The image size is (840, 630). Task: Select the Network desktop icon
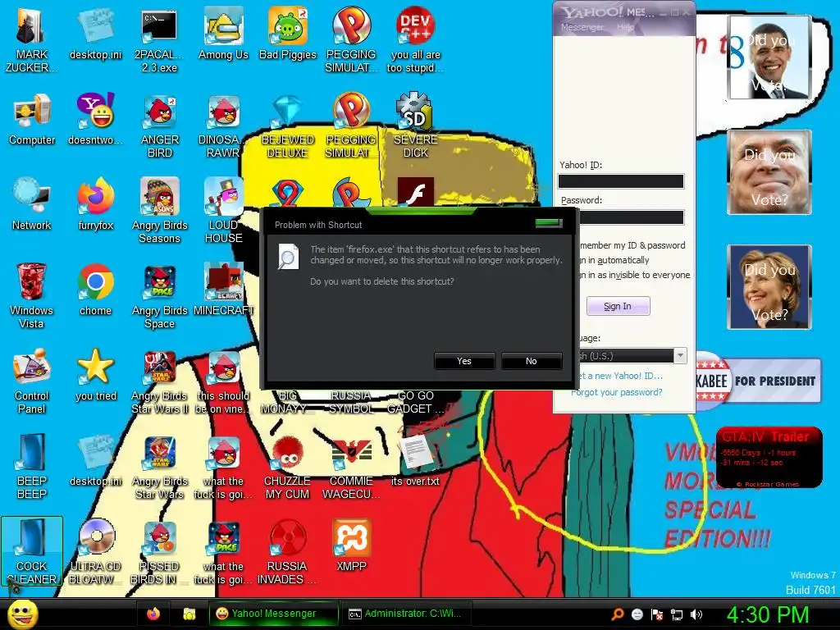tap(32, 204)
